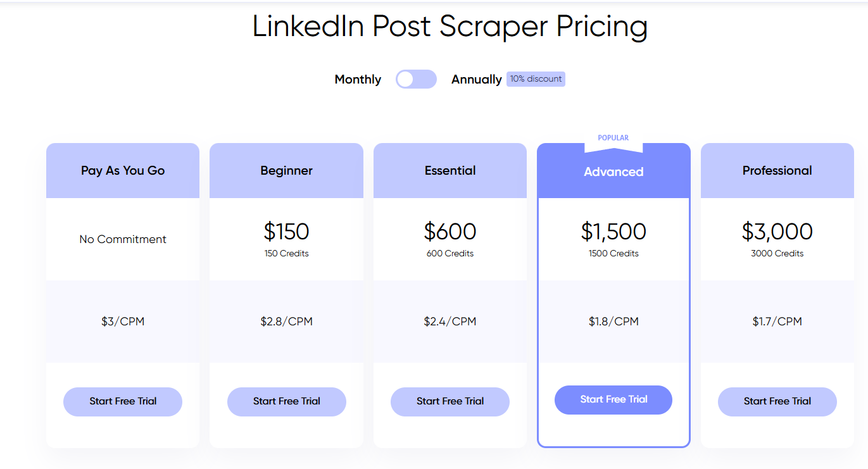868x469 pixels.
Task: Click the Professional plan header
Action: pos(777,170)
